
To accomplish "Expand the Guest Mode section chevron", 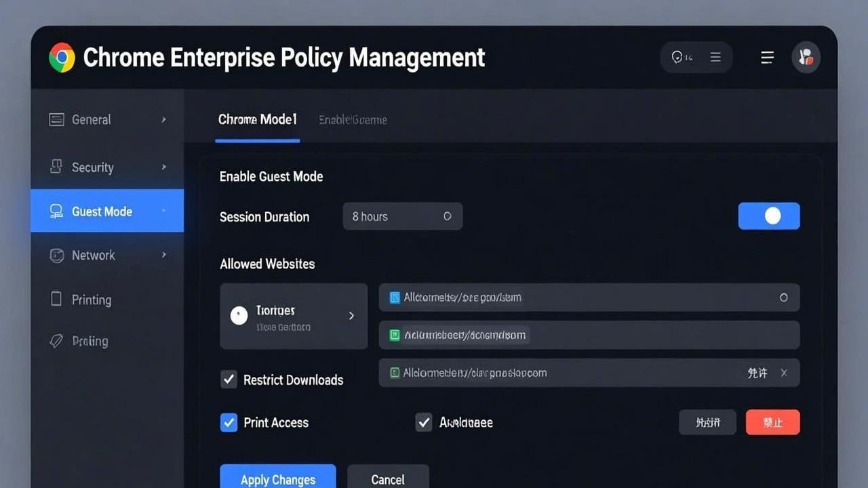I will [164, 211].
